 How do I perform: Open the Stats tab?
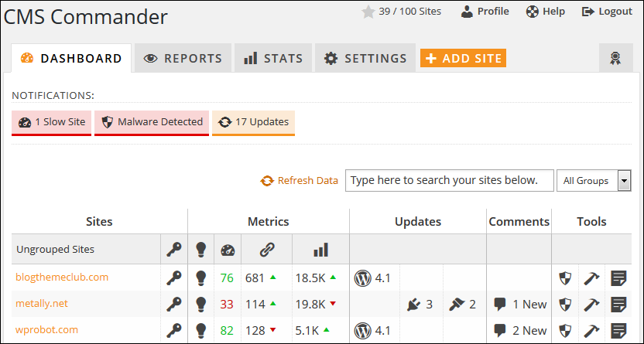click(x=273, y=58)
